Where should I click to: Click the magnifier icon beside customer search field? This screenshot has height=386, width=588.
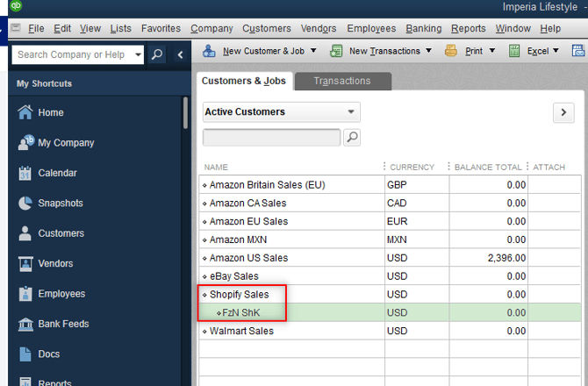click(351, 137)
